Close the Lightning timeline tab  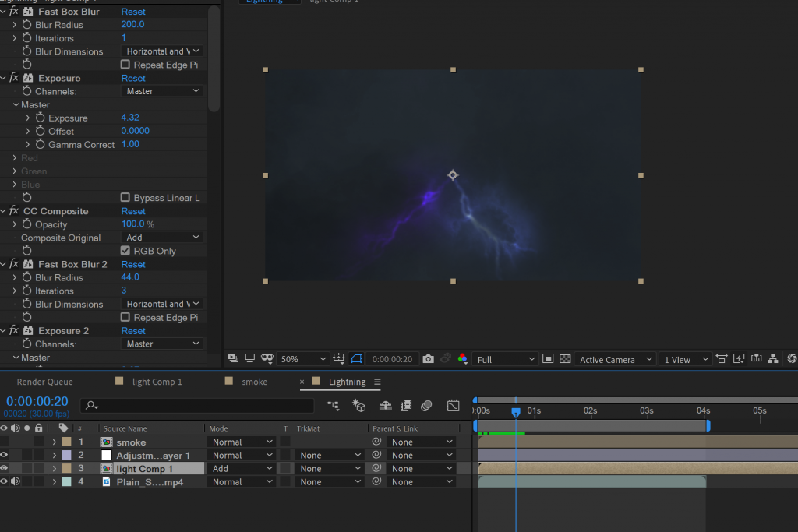(x=302, y=382)
